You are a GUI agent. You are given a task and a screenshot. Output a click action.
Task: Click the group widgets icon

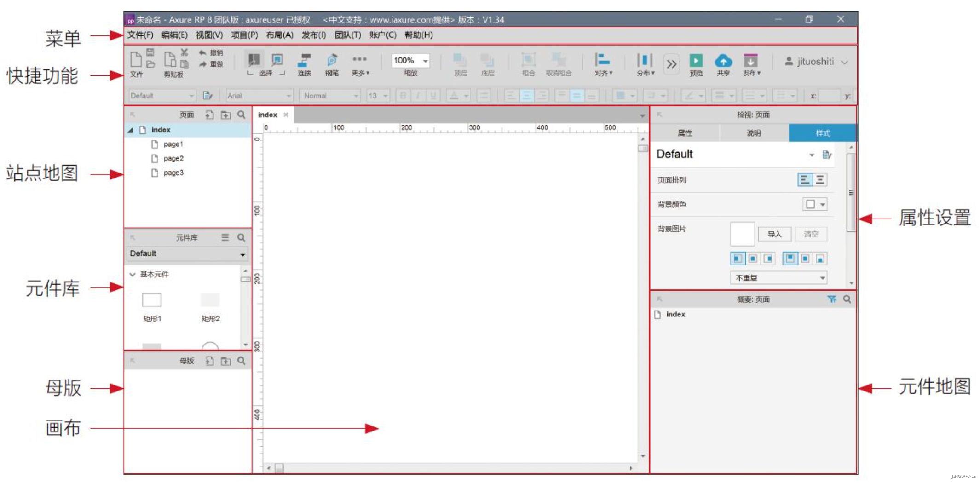pos(528,60)
